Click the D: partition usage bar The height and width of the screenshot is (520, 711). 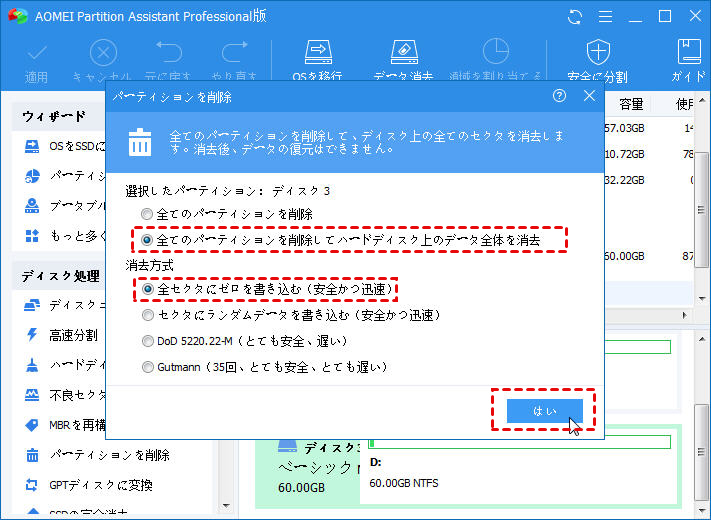pyautogui.click(x=520, y=442)
